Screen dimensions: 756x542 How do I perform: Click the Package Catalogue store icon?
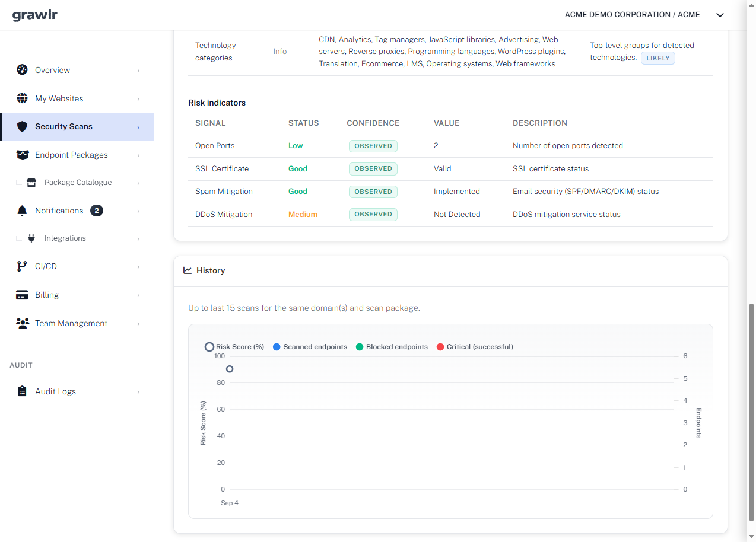(31, 183)
